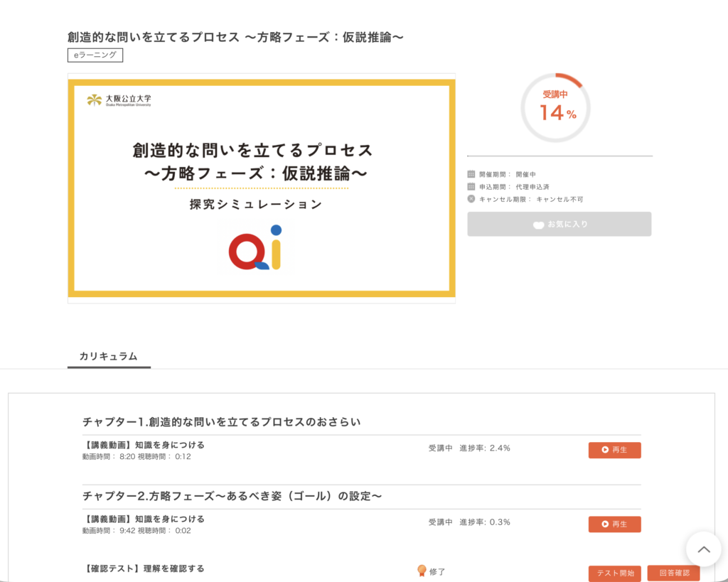
Task: Click the calendar icon beside 開催期間
Action: click(471, 174)
